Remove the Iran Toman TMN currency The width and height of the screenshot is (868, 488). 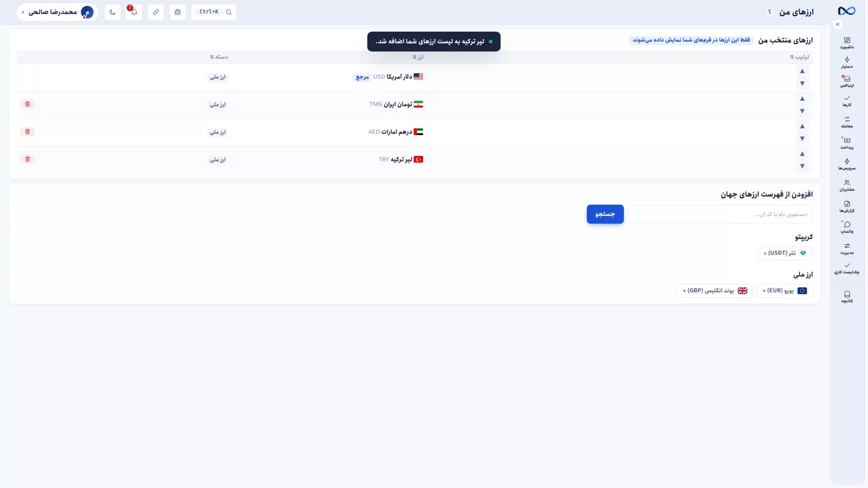[x=28, y=104]
